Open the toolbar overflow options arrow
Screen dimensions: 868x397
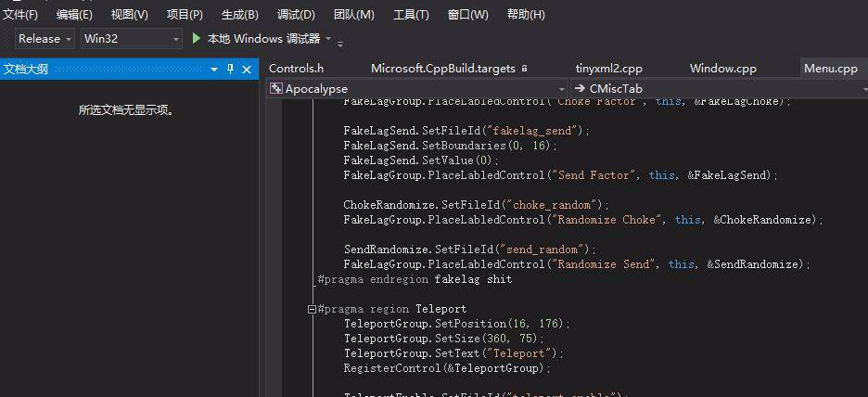[x=340, y=44]
